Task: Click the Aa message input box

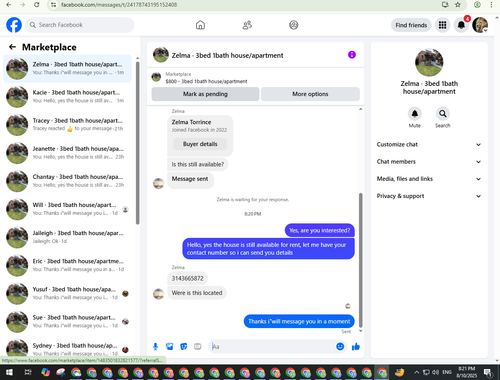Action: click(x=273, y=347)
